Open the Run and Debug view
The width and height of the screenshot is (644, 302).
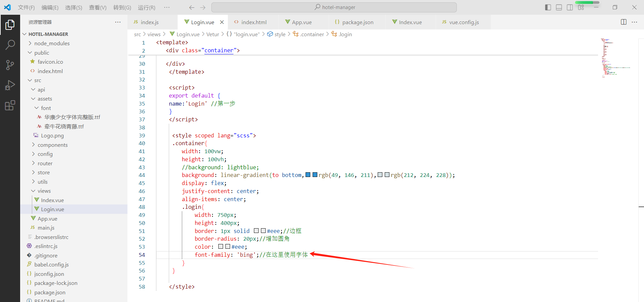point(10,85)
